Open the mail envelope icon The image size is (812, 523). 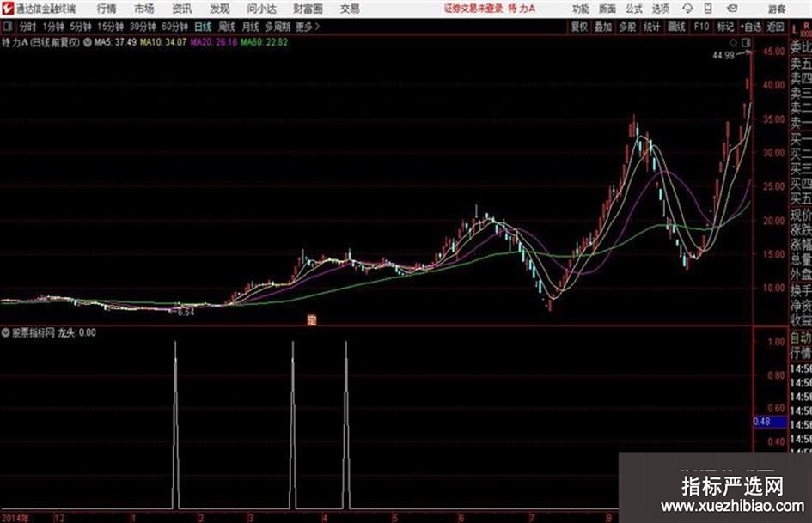click(732, 9)
